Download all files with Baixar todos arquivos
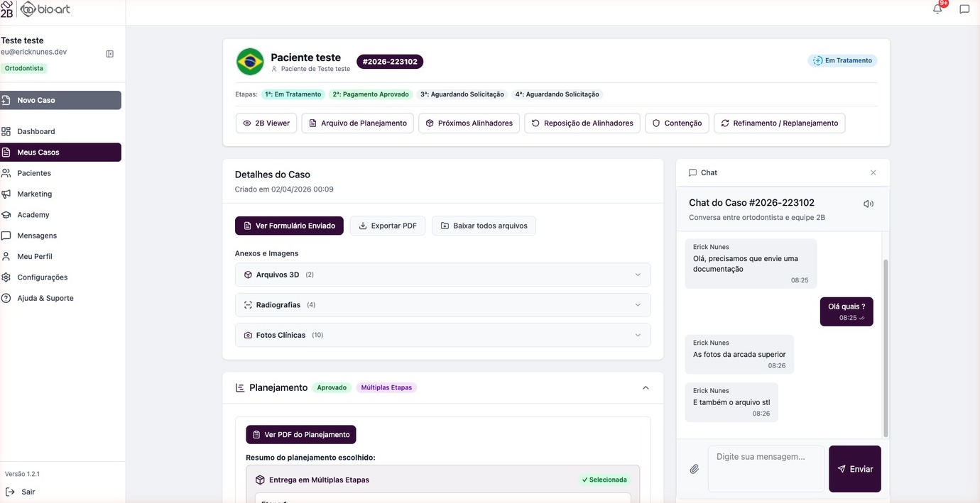980x503 pixels. pos(484,226)
